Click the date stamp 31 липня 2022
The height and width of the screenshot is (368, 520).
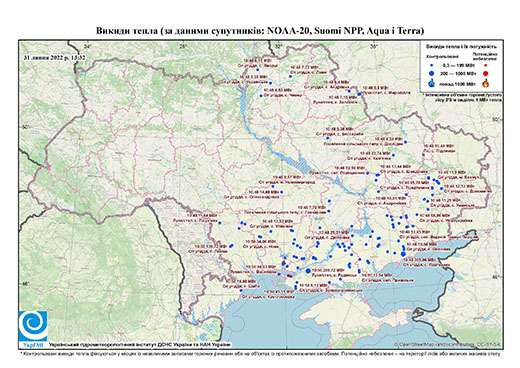point(54,57)
